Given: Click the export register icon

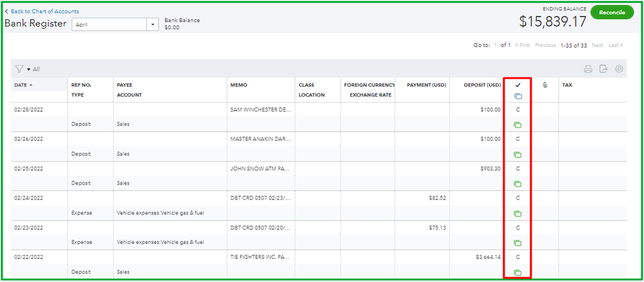Looking at the screenshot, I should point(603,69).
